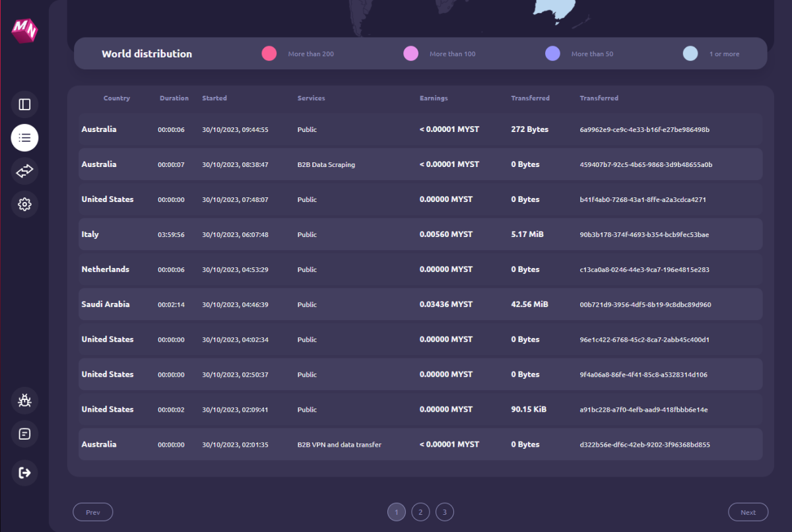Toggle the 'More than 200' map filter
Screen dimensions: 792x532
(x=269, y=53)
